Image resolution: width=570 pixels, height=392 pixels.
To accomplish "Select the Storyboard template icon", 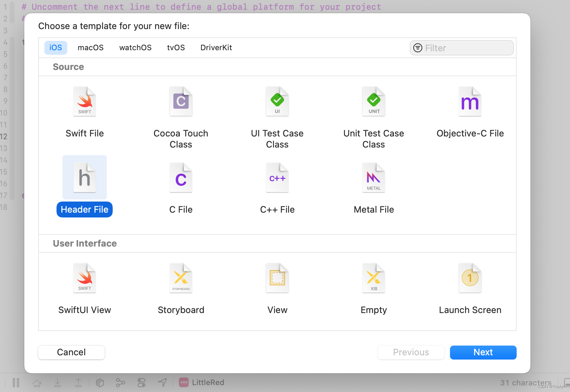I will [x=181, y=278].
